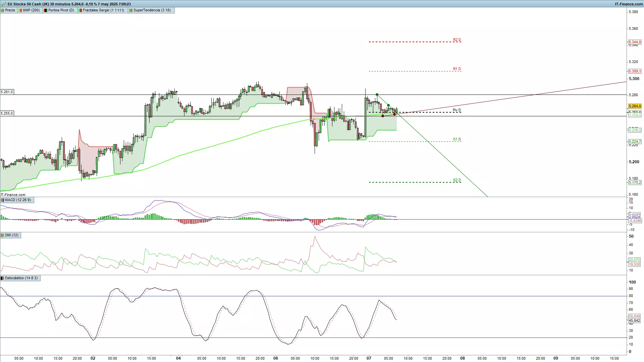This screenshot has width=644, height=362.
Task: Click the green trendline start point marker
Action: [x=377, y=95]
